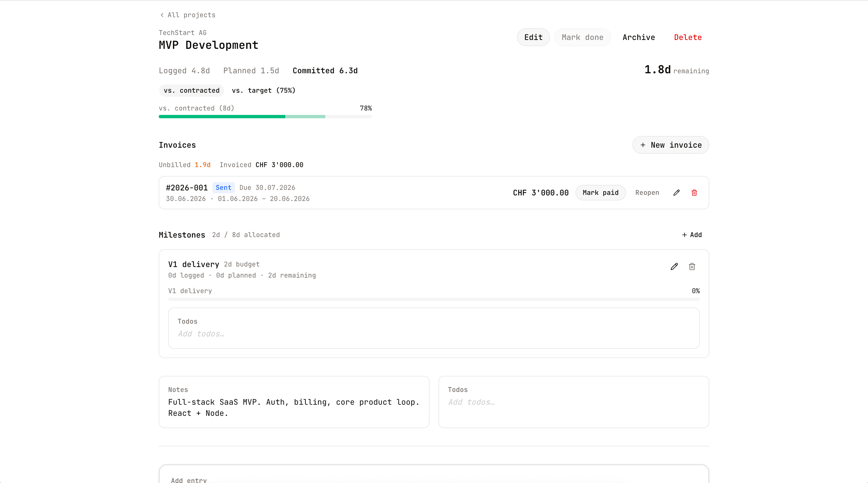Create a New invoice
The width and height of the screenshot is (868, 483).
click(x=671, y=145)
